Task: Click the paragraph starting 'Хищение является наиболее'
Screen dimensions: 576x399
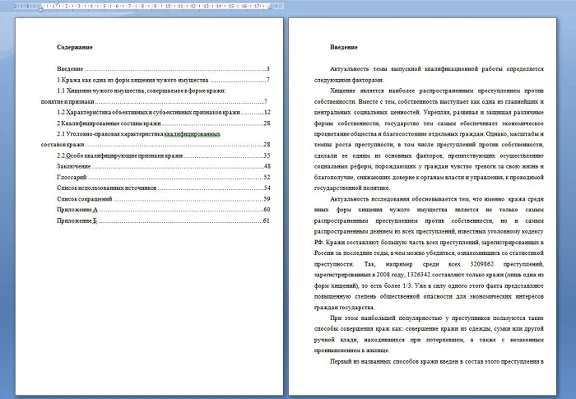Action: pyautogui.click(x=429, y=139)
